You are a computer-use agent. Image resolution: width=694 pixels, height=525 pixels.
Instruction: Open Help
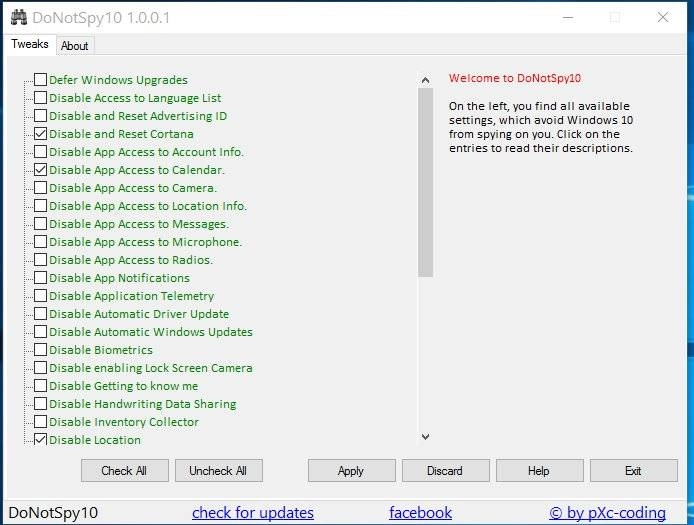pyautogui.click(x=540, y=471)
